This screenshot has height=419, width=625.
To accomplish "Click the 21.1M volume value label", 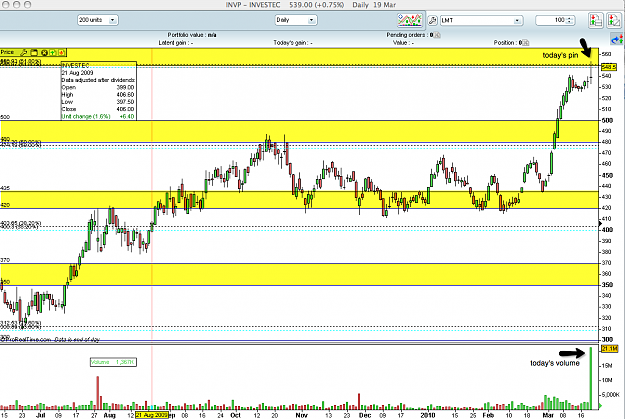I will tap(609, 349).
